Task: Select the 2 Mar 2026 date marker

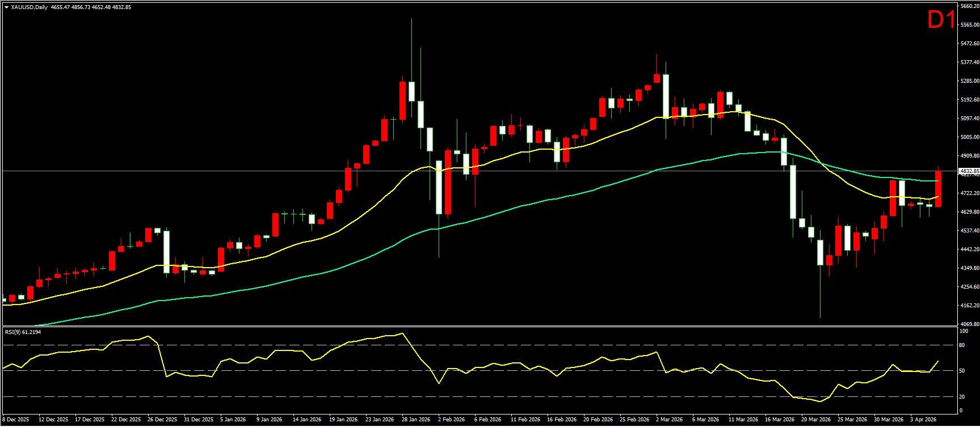Action: point(670,420)
